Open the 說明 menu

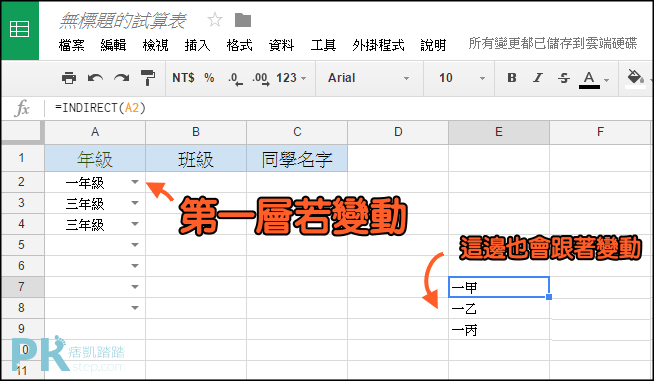pos(433,45)
